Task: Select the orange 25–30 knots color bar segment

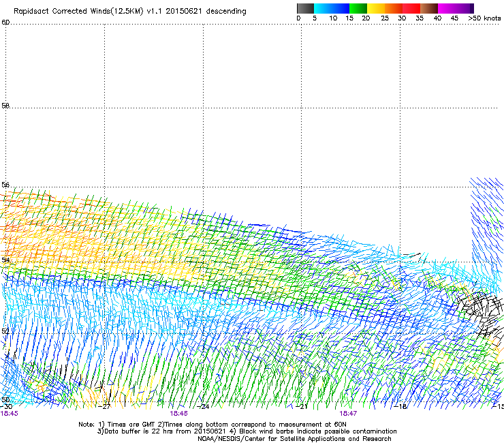Action: pos(394,8)
